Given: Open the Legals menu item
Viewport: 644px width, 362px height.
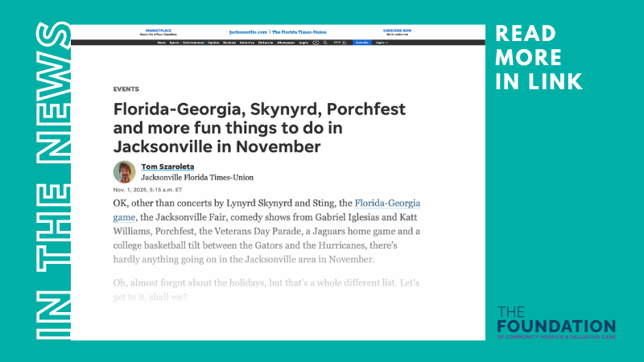Looking at the screenshot, I should pyautogui.click(x=303, y=43).
